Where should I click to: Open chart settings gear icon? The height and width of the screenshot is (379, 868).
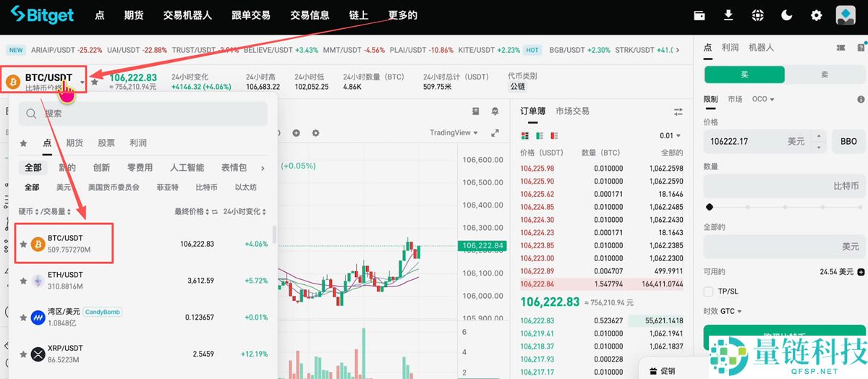315,133
